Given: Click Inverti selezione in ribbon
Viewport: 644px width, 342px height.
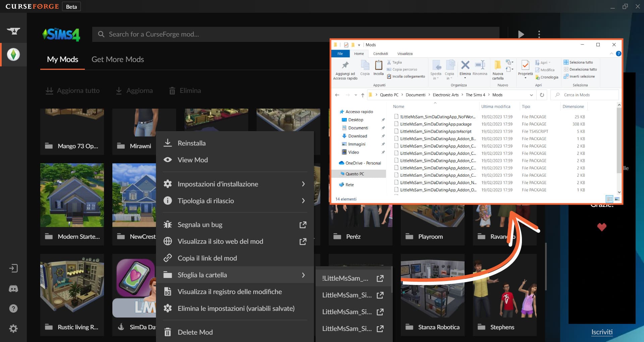Looking at the screenshot, I should 579,76.
